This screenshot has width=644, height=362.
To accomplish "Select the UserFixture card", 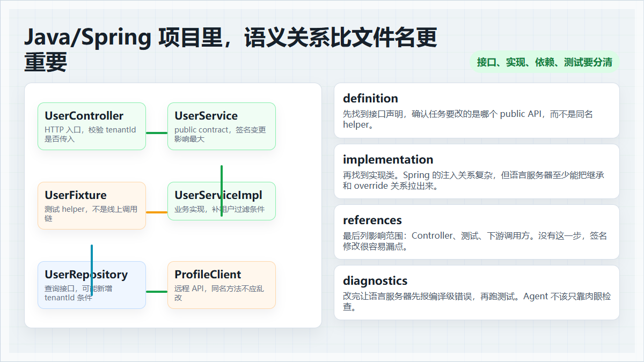I will 92,205.
